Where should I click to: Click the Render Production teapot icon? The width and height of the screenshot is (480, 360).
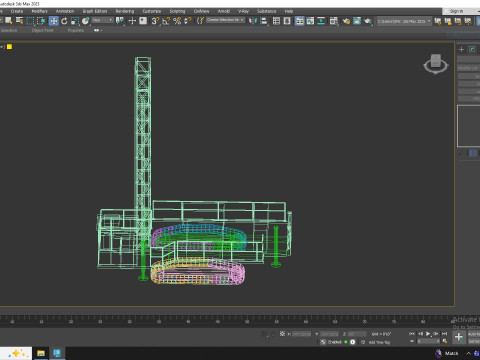368,21
